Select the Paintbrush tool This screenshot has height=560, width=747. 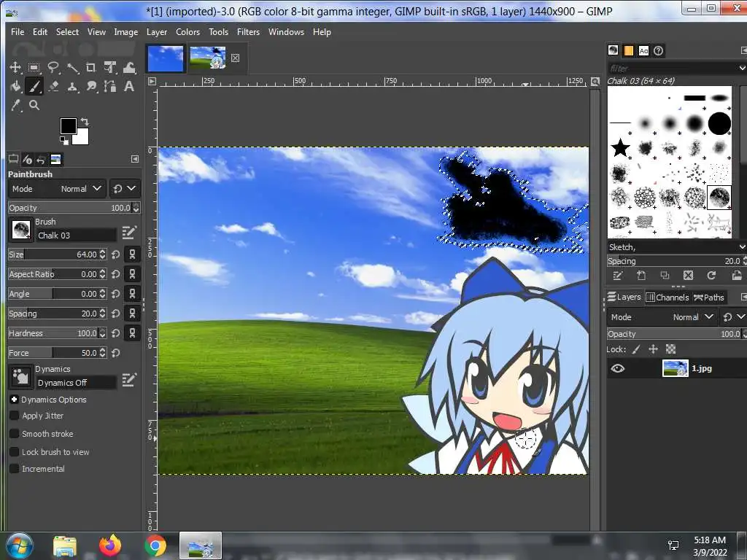[x=34, y=86]
